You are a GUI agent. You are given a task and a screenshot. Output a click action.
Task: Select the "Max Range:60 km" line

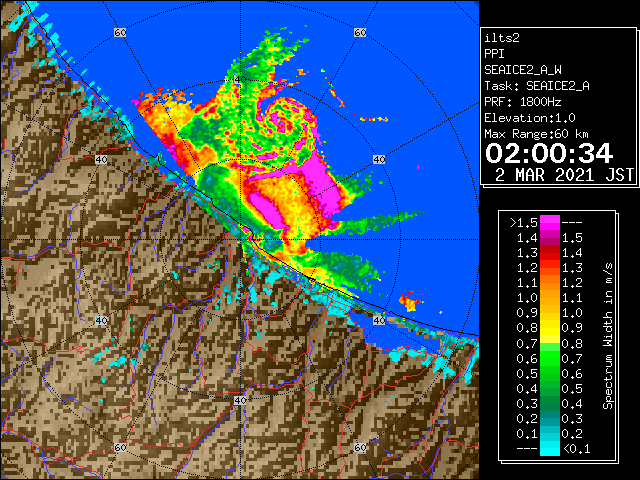pos(536,134)
